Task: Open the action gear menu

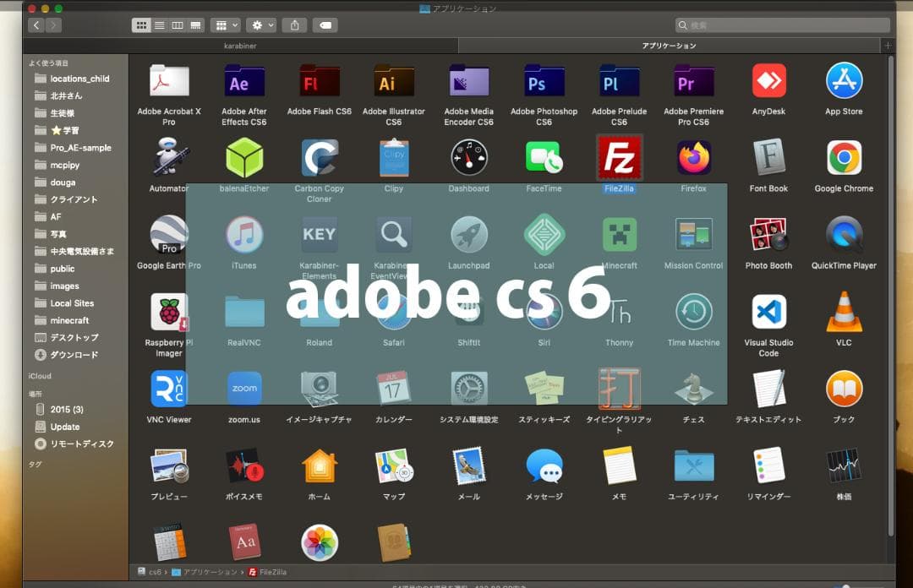Action: click(x=259, y=24)
